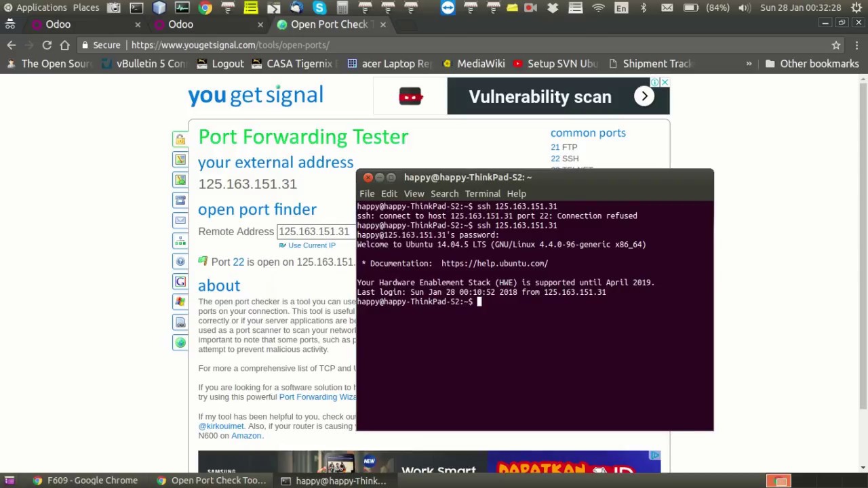The width and height of the screenshot is (868, 488).
Task: Open The Open Source bookmark
Action: pyautogui.click(x=49, y=64)
